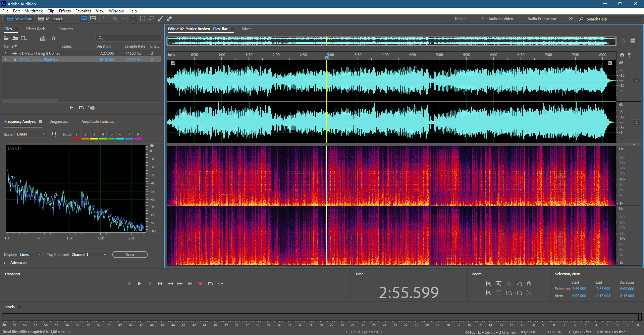Click the Scan button
Image resolution: width=644 pixels, height=335 pixels.
(130, 255)
